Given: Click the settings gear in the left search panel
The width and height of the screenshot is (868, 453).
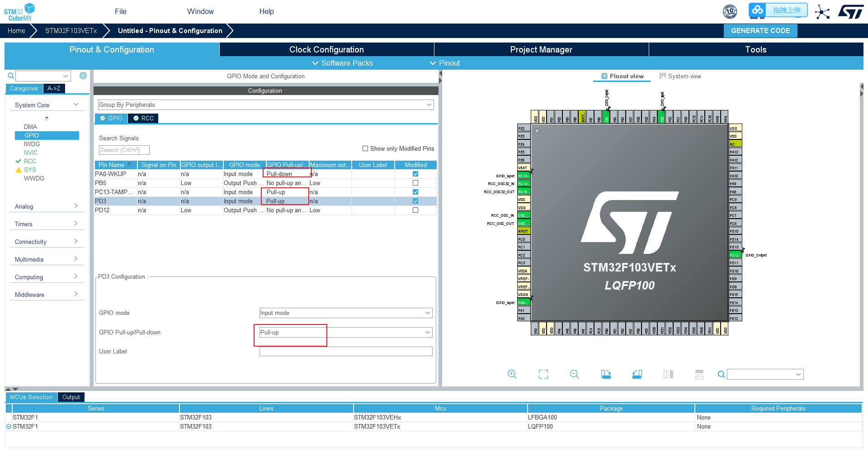Looking at the screenshot, I should click(x=83, y=76).
